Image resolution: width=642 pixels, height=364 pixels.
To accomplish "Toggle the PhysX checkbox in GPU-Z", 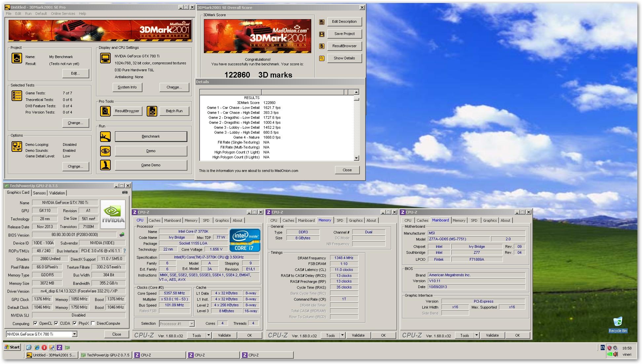I will [x=75, y=323].
